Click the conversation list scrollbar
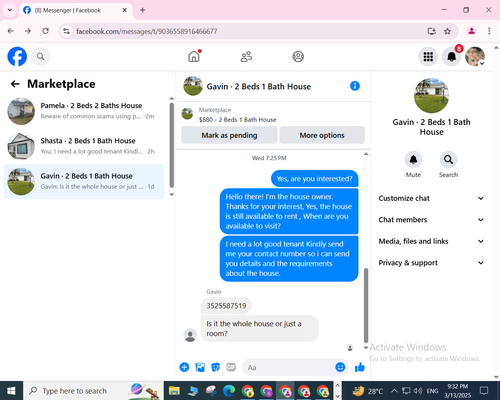The width and height of the screenshot is (500, 400). [172, 146]
